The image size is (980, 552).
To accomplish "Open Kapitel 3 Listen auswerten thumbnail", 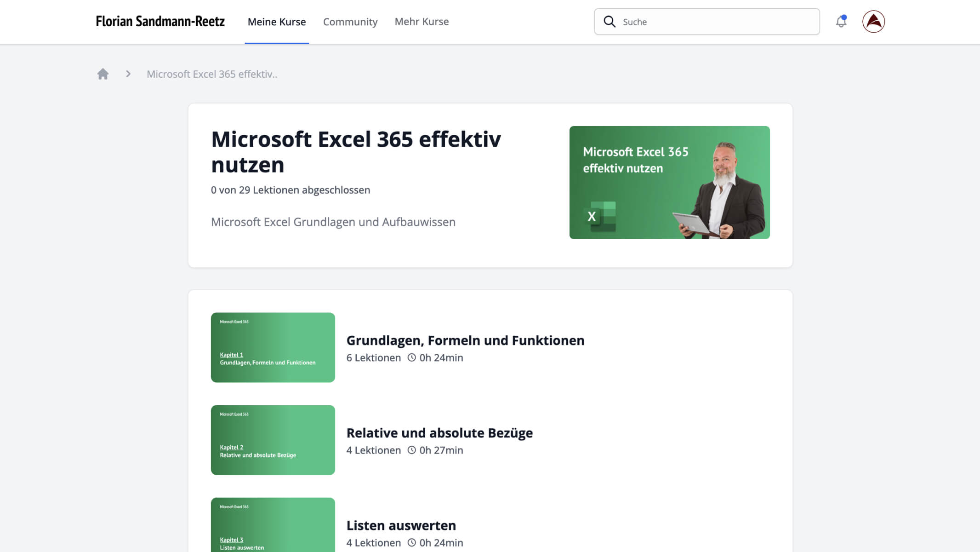I will 273,525.
